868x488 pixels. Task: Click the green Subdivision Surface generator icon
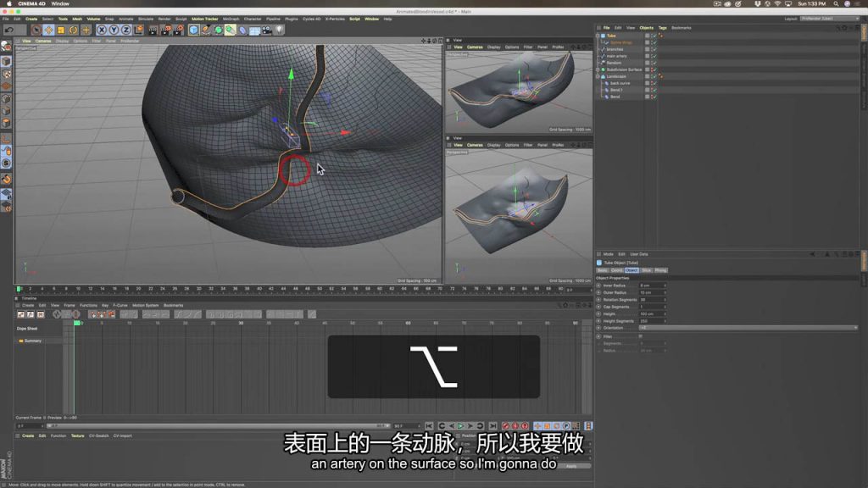(x=218, y=30)
